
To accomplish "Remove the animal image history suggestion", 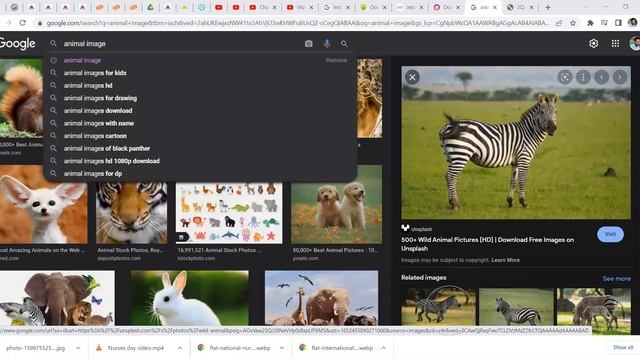I will [x=336, y=60].
